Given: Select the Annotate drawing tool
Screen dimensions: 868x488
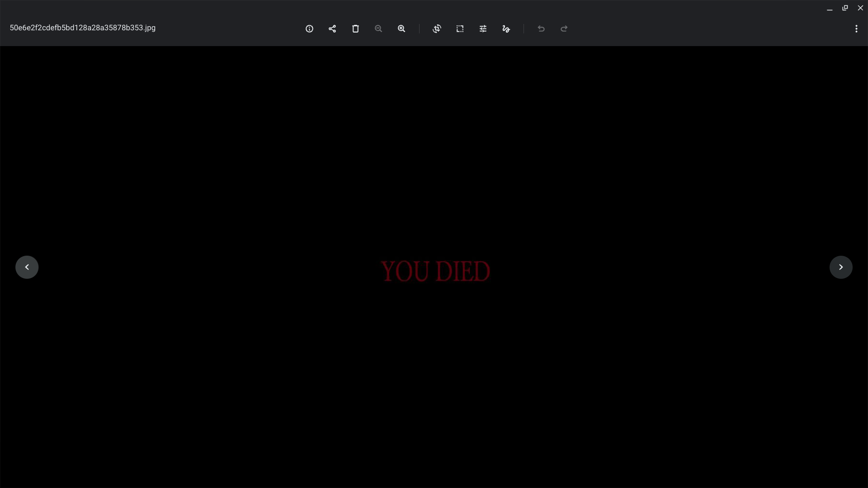Looking at the screenshot, I should 506,29.
